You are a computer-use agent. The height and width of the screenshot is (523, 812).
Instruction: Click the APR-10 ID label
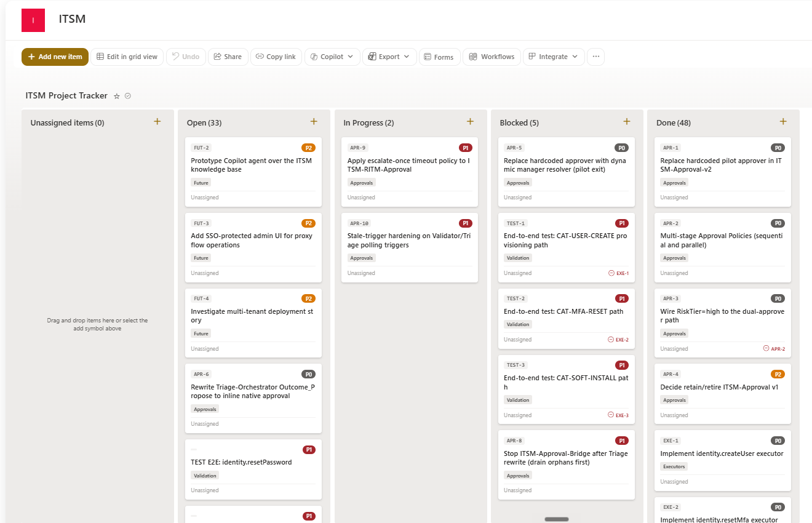coord(359,223)
